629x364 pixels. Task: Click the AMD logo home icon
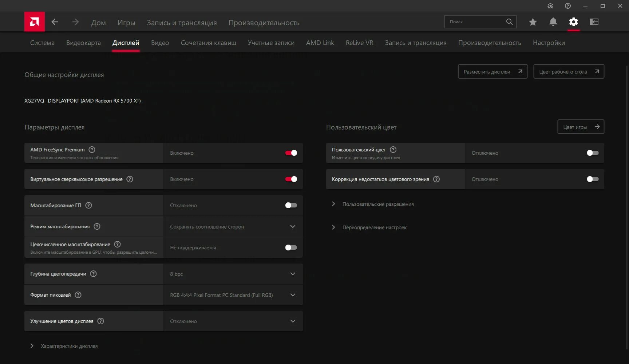35,22
